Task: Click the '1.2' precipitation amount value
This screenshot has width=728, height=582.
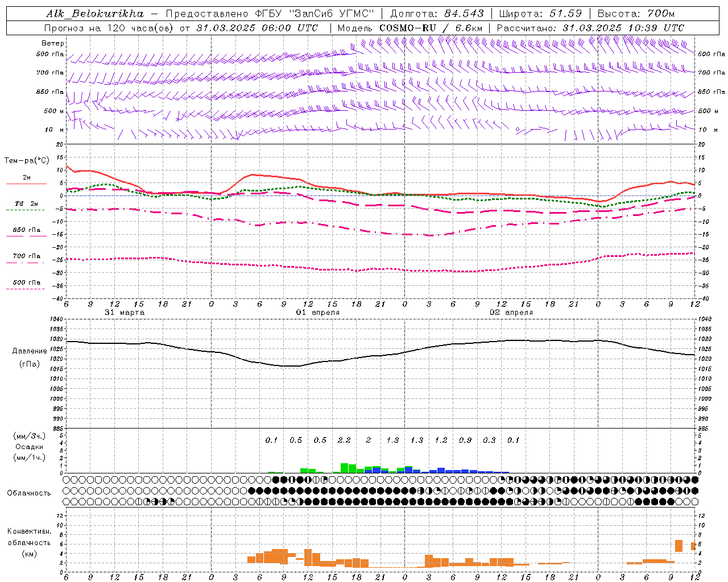Action: (441, 440)
